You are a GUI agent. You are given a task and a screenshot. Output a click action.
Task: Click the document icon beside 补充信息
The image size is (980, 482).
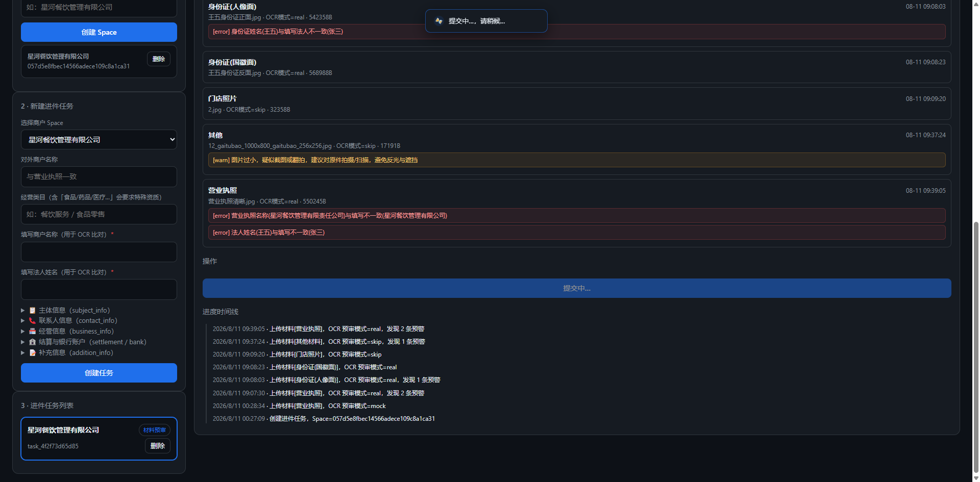33,353
